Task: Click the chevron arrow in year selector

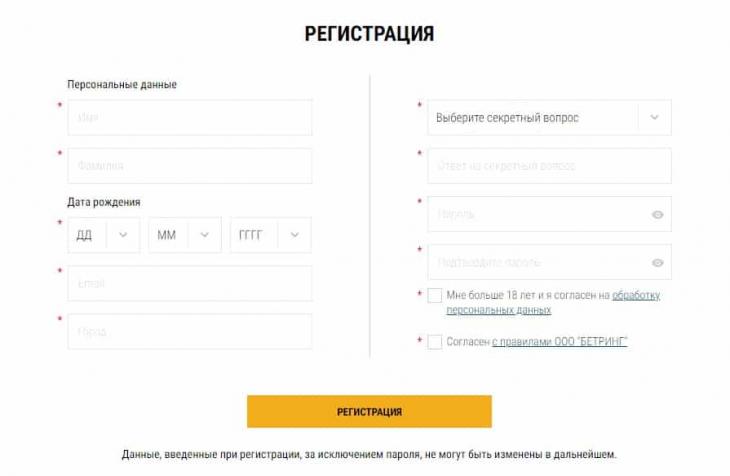Action: click(x=295, y=235)
